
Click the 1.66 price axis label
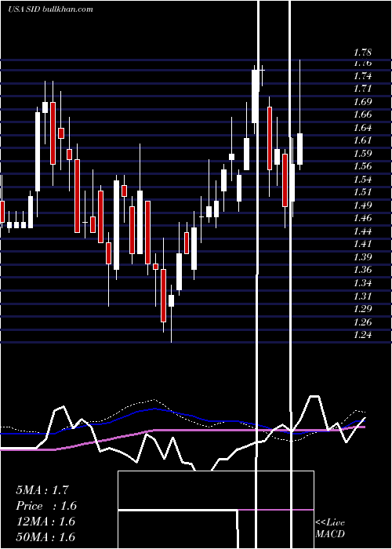point(362,115)
